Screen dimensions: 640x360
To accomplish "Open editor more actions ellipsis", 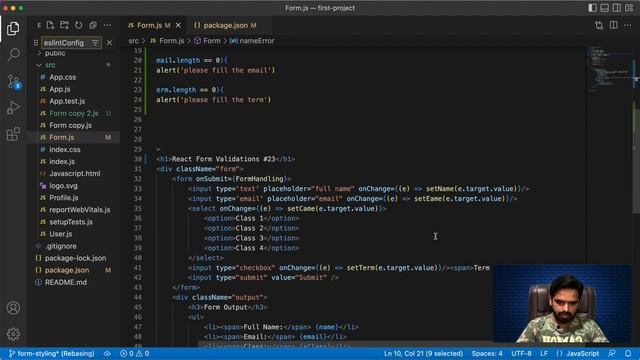I will pos(628,25).
